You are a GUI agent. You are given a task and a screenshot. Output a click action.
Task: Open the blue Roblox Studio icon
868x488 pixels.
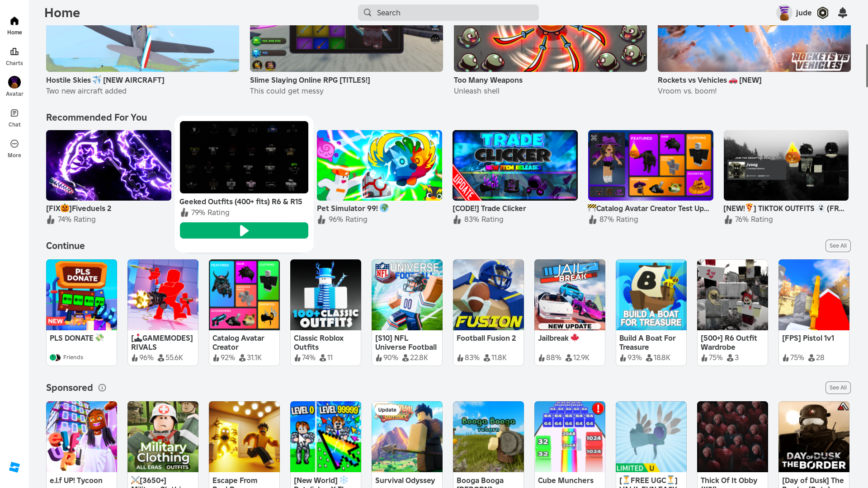tap(14, 467)
